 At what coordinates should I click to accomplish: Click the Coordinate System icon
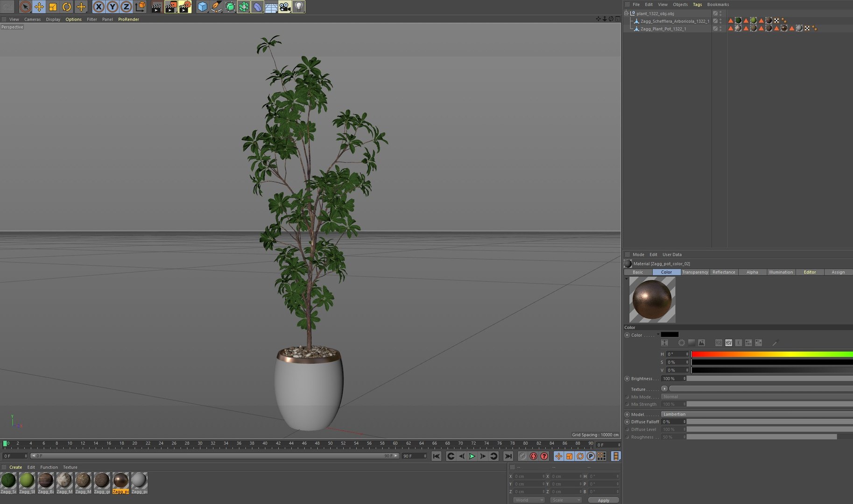coord(140,7)
